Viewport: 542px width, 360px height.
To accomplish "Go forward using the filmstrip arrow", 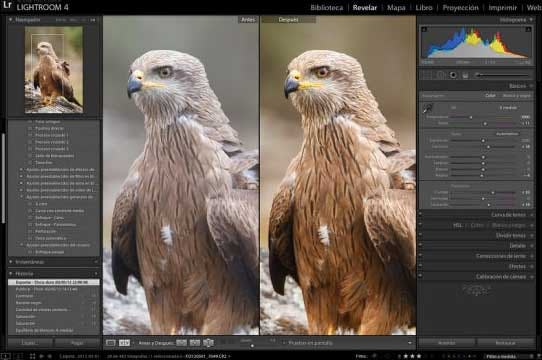I will tap(49, 356).
